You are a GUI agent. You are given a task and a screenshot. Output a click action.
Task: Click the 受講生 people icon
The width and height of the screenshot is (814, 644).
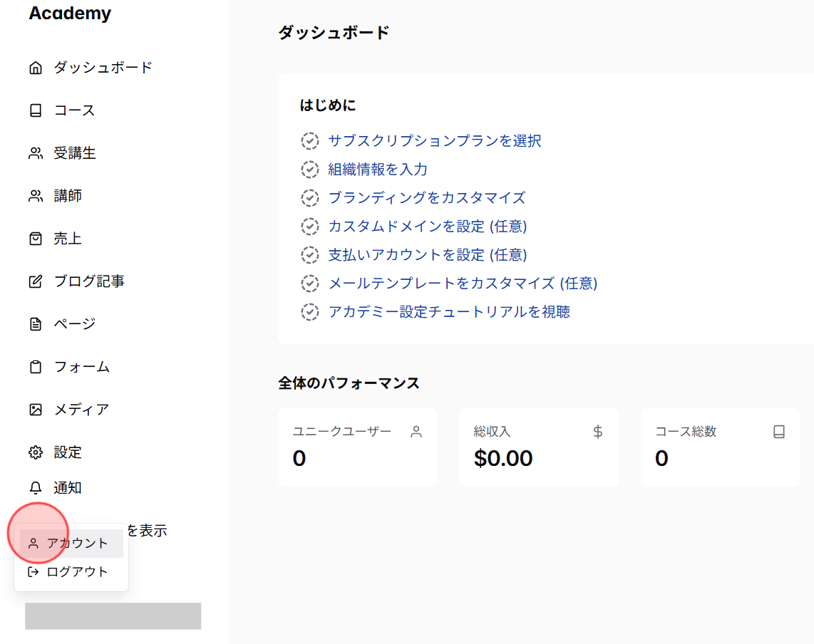pos(35,152)
